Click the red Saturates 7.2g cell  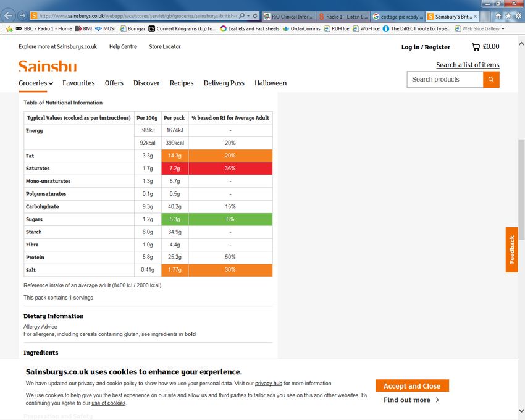175,169
